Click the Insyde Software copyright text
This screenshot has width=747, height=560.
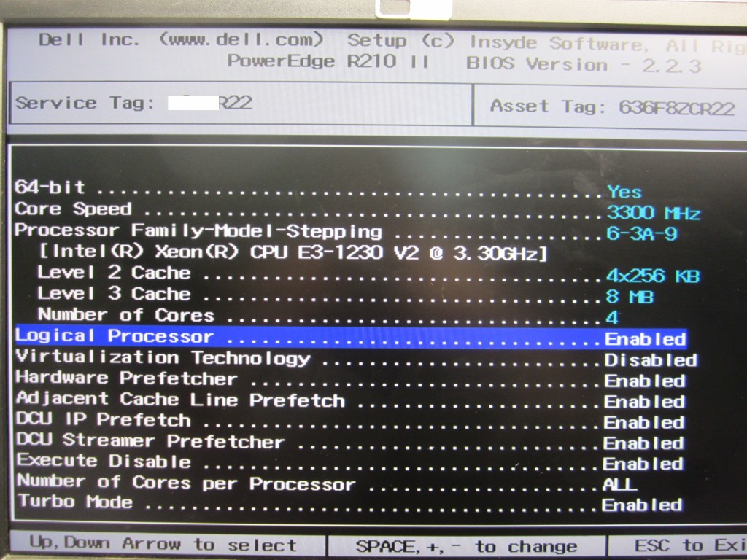pyautogui.click(x=608, y=44)
